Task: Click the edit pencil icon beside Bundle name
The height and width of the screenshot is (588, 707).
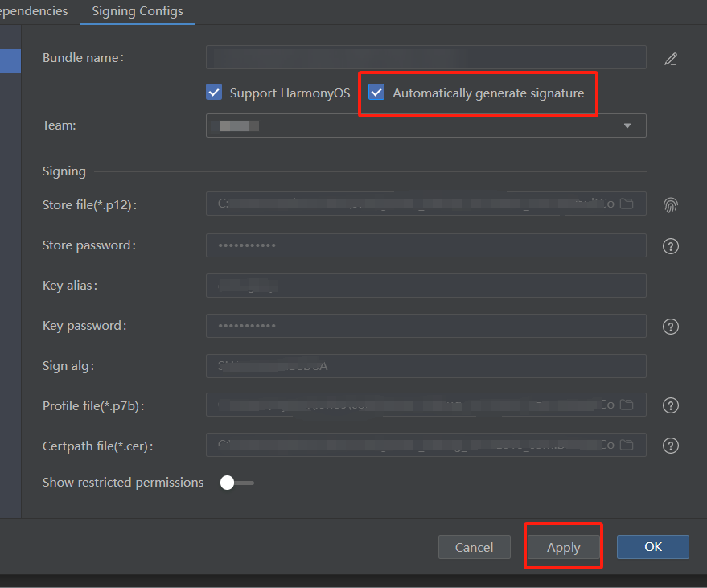Action: click(671, 59)
